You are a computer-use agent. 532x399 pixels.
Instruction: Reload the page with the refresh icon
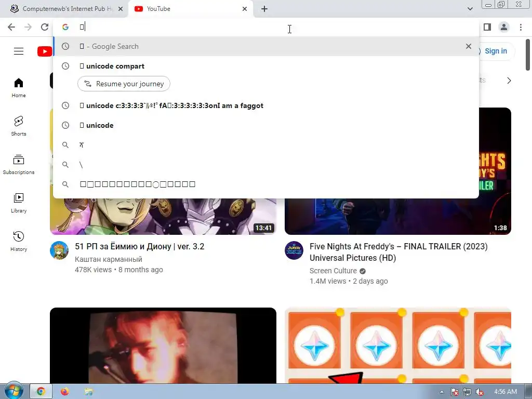click(45, 27)
